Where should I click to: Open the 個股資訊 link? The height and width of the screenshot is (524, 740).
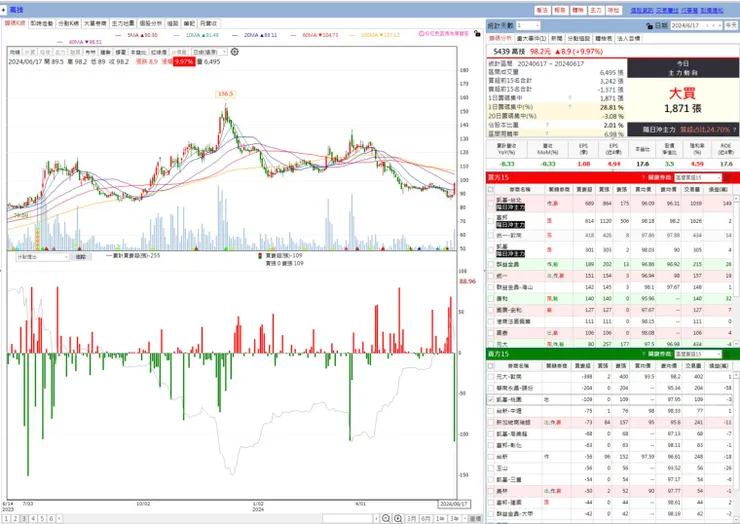(x=642, y=10)
